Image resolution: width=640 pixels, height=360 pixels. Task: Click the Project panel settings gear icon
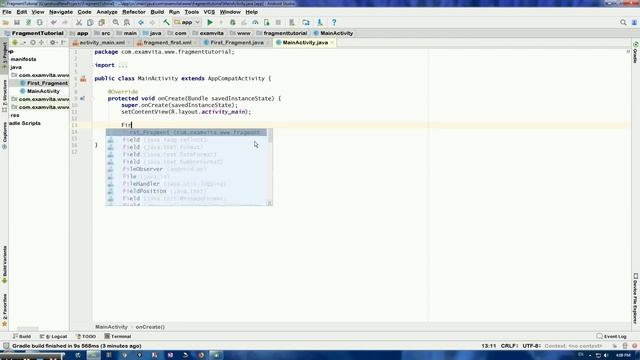52,42
